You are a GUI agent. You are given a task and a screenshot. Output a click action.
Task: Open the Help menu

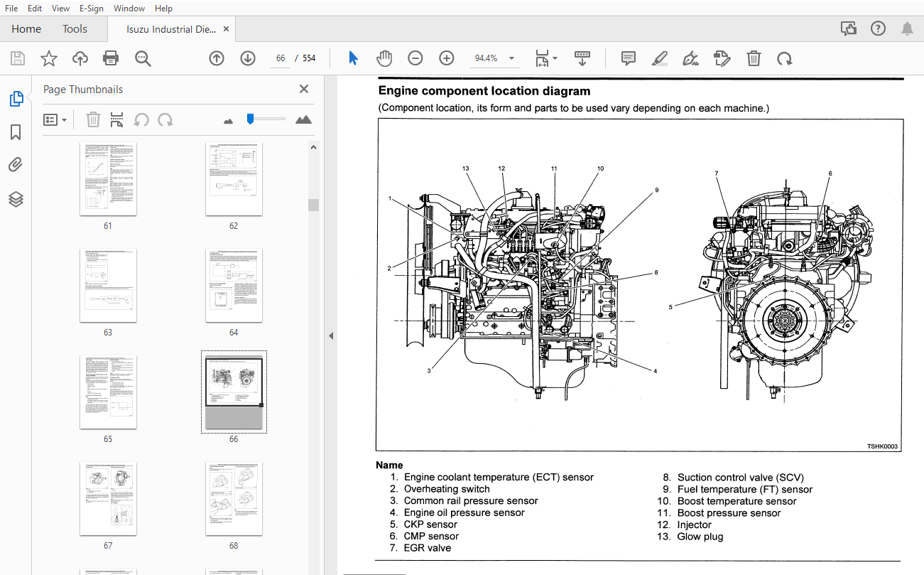(x=163, y=9)
